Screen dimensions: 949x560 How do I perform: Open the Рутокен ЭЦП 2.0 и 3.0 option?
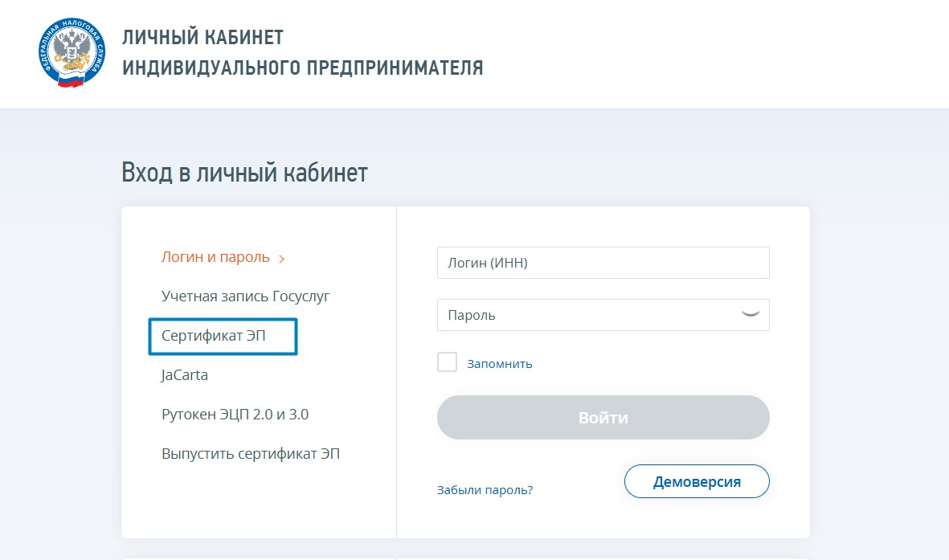(x=235, y=415)
